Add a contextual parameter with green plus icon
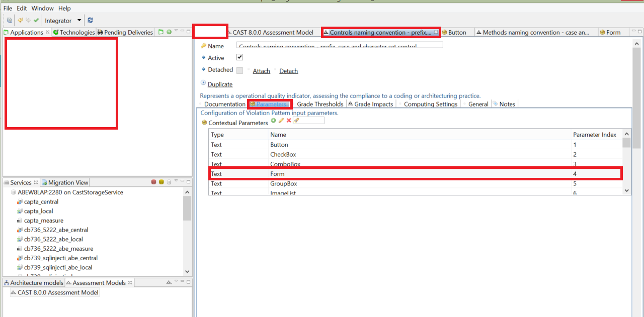The height and width of the screenshot is (317, 644). pyautogui.click(x=274, y=121)
